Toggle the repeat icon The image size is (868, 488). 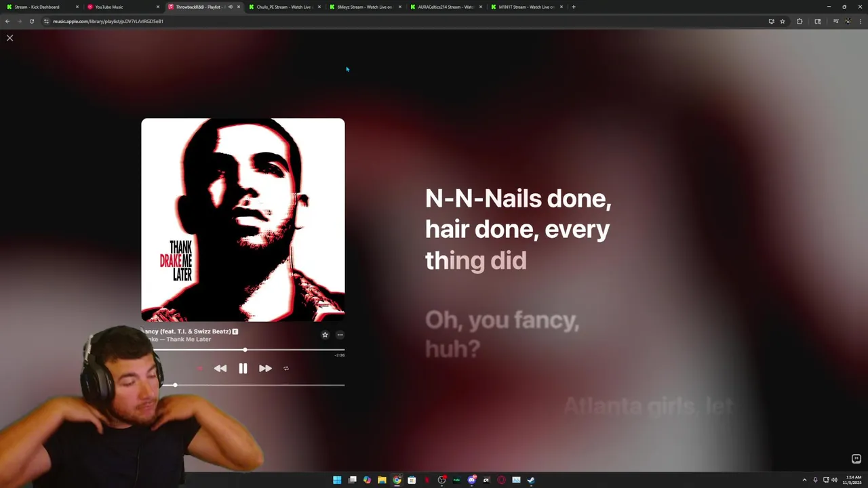click(286, 369)
